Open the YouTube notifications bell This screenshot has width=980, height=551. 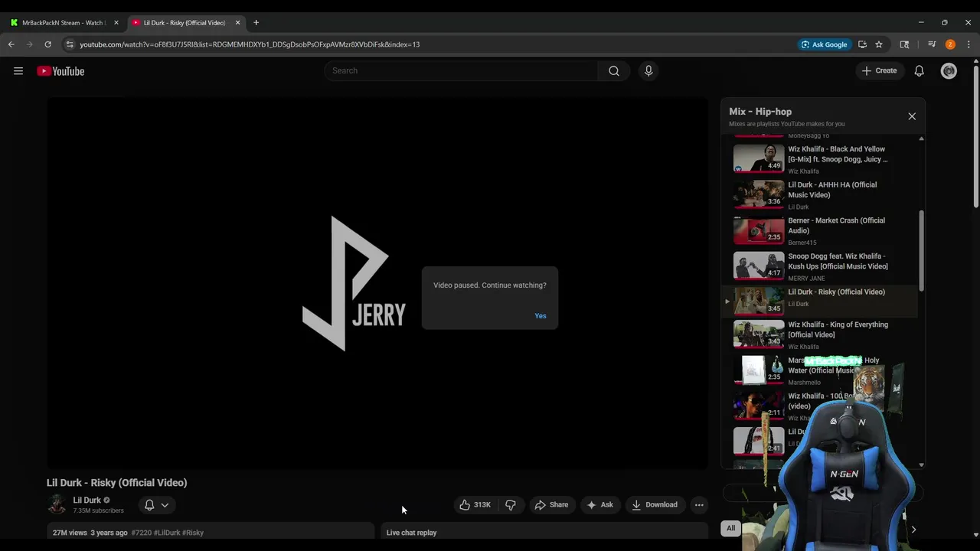[x=919, y=70]
